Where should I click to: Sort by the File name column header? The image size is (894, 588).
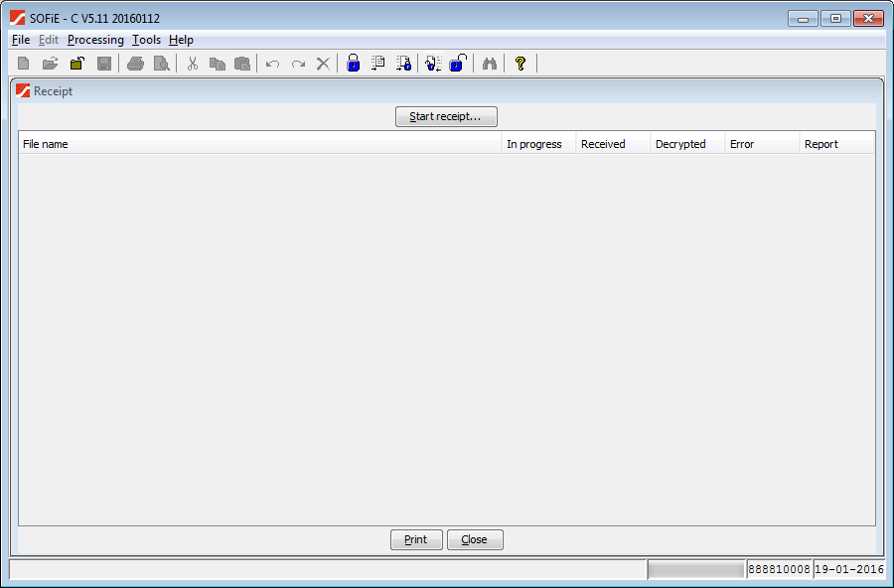coord(259,144)
